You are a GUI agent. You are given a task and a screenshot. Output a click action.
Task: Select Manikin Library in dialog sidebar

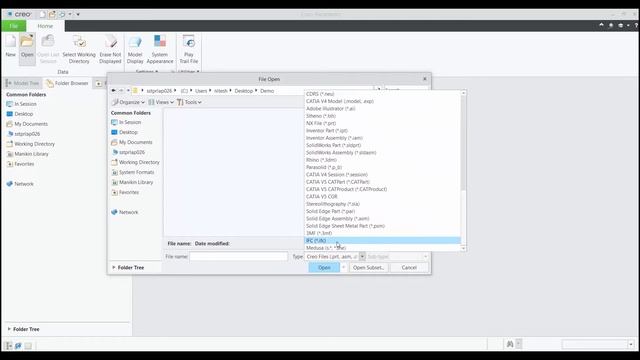click(136, 182)
